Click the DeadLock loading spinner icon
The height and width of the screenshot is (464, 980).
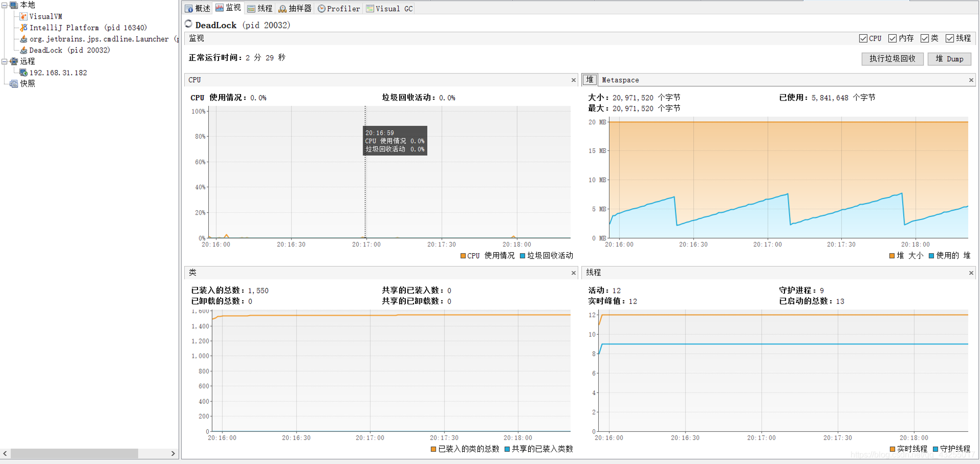pos(189,24)
